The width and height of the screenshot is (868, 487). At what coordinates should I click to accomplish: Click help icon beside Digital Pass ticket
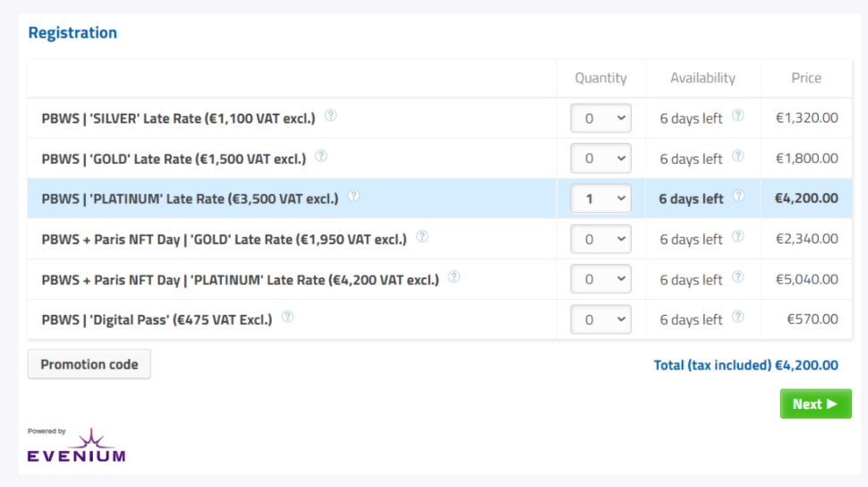pos(287,317)
